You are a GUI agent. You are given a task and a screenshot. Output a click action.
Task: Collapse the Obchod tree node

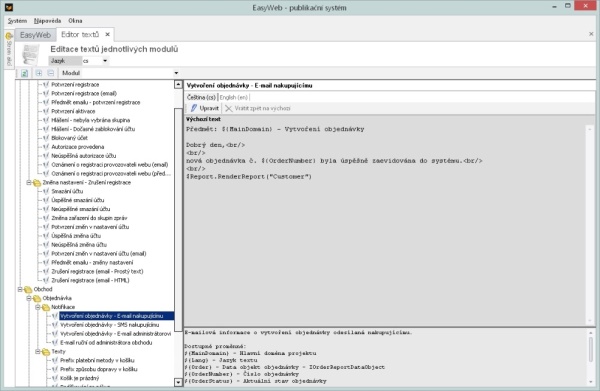pyautogui.click(x=20, y=289)
